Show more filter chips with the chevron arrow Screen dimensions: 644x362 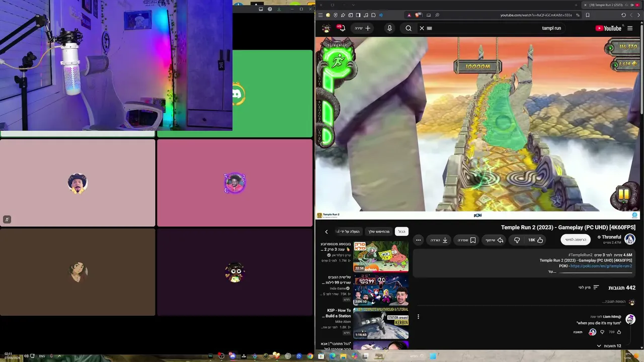(x=327, y=232)
